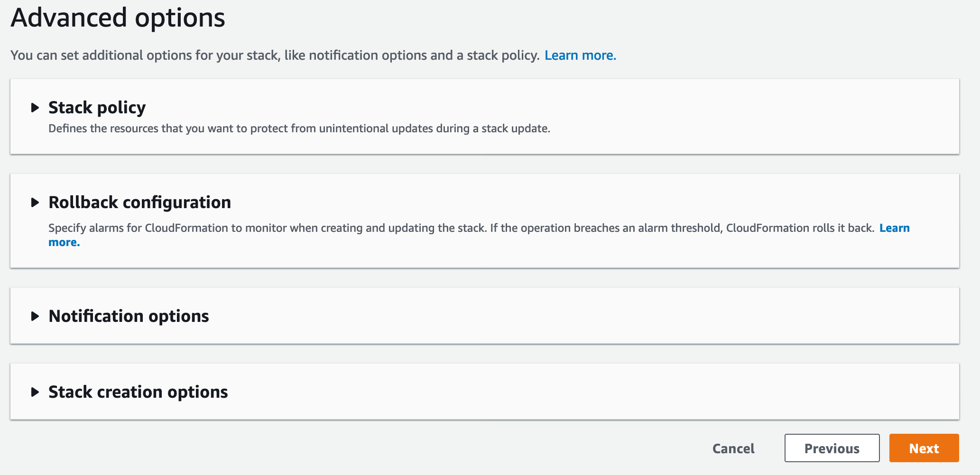Click the Notification options heading label
Screen dimensions: 980x475
pyautogui.click(x=129, y=316)
